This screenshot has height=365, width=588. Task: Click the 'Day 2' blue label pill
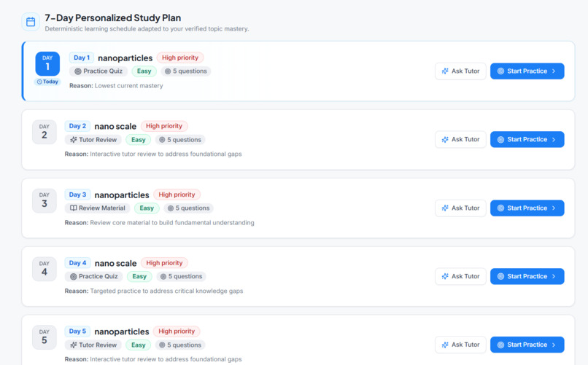(x=77, y=126)
